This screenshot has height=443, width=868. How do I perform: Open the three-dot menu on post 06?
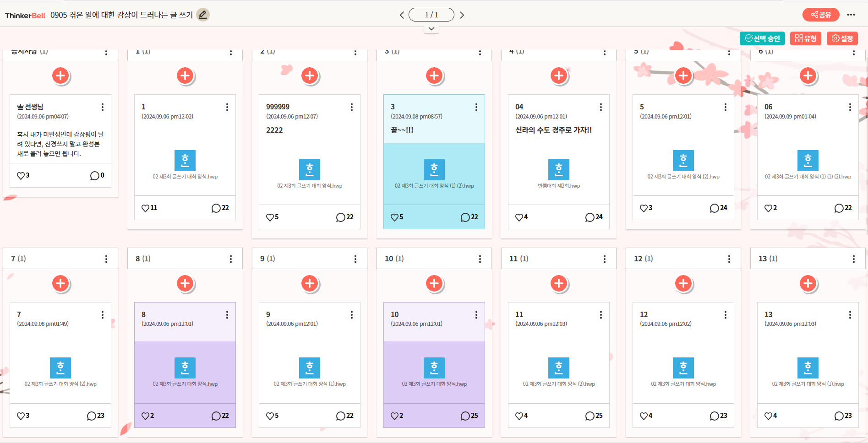click(x=850, y=107)
